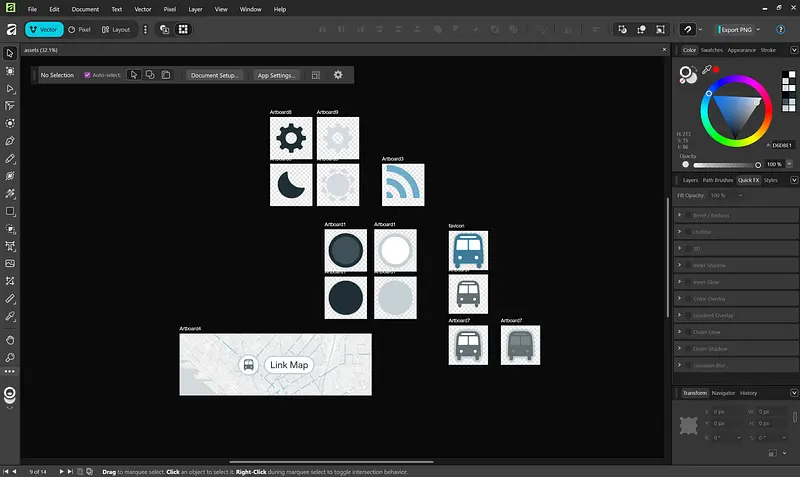Click the Document Setup button
Viewport: 800px width, 477px height.
(215, 75)
